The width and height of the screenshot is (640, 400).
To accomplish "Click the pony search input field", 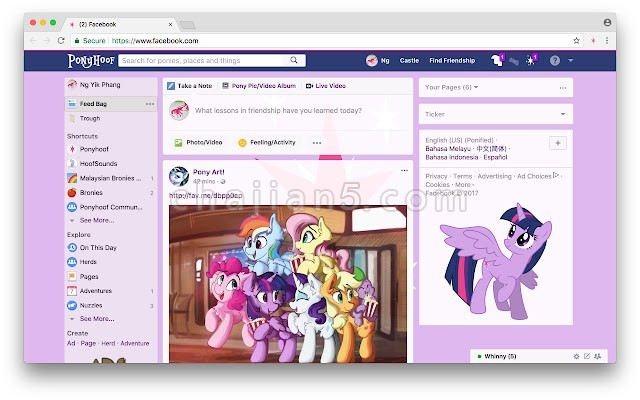I will 203,61.
